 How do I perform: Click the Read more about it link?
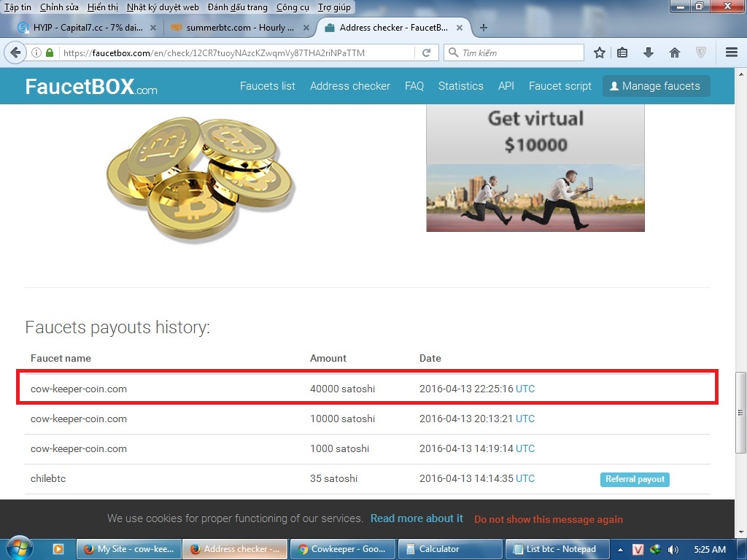(x=417, y=518)
